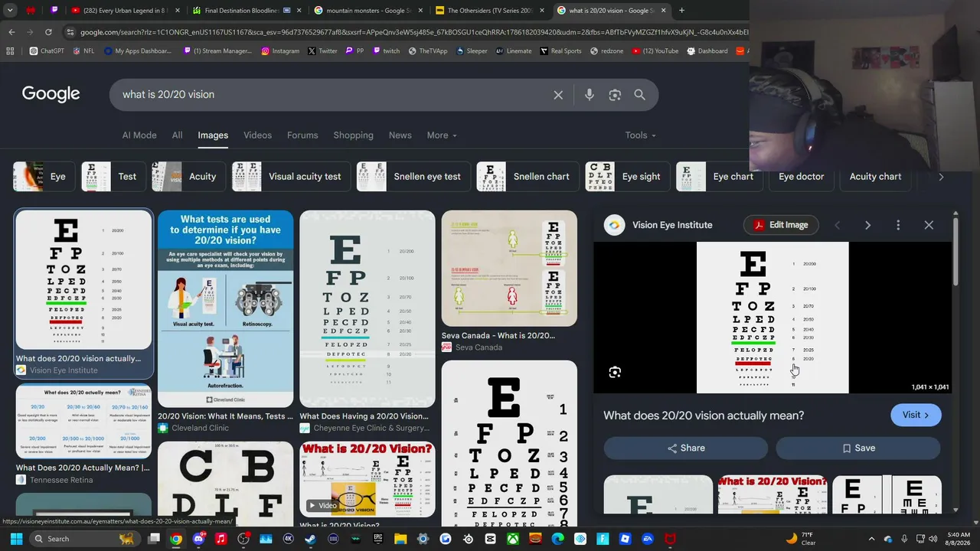980x551 pixels.
Task: Open the Chrome apps grid shortcut
Action: click(10, 51)
